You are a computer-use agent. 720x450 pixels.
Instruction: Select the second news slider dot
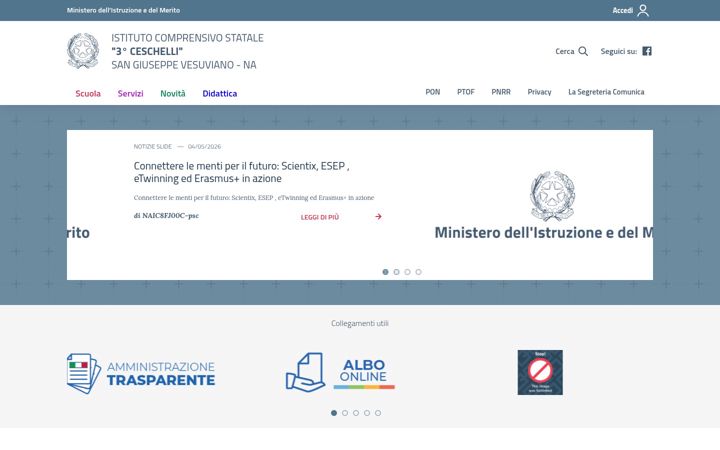click(x=396, y=272)
